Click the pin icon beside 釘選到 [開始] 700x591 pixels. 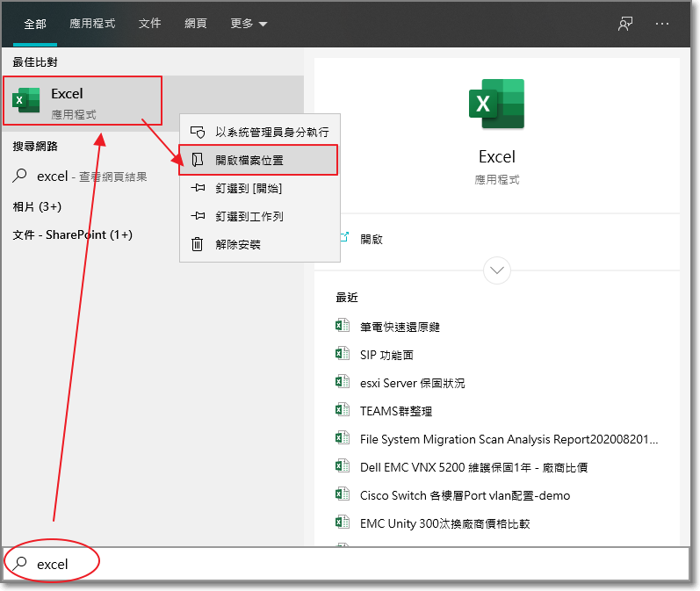click(198, 188)
